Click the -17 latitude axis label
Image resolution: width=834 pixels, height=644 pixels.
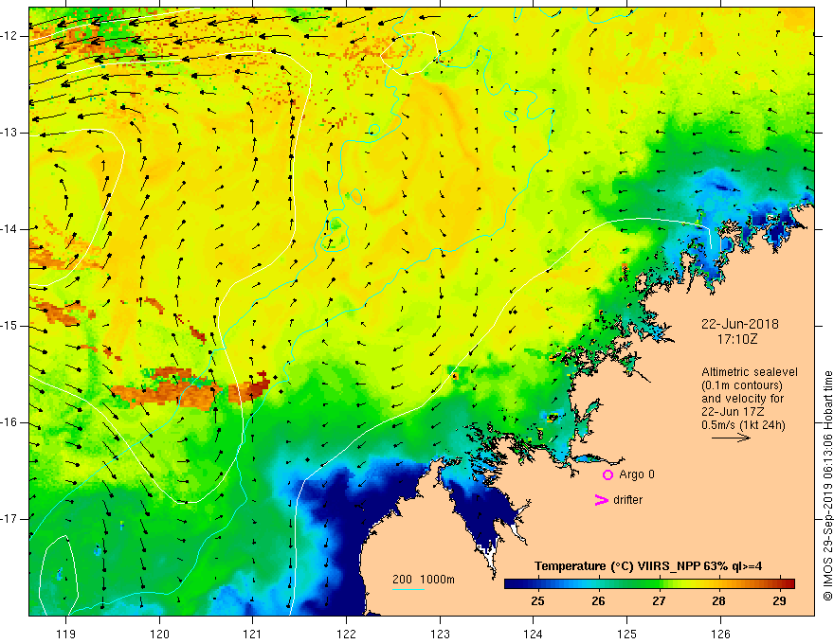point(10,519)
